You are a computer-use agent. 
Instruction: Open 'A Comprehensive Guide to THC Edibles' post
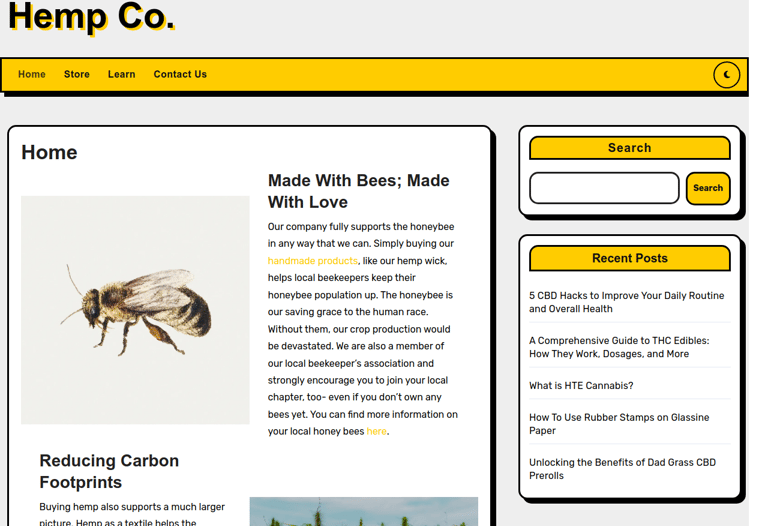tap(619, 347)
